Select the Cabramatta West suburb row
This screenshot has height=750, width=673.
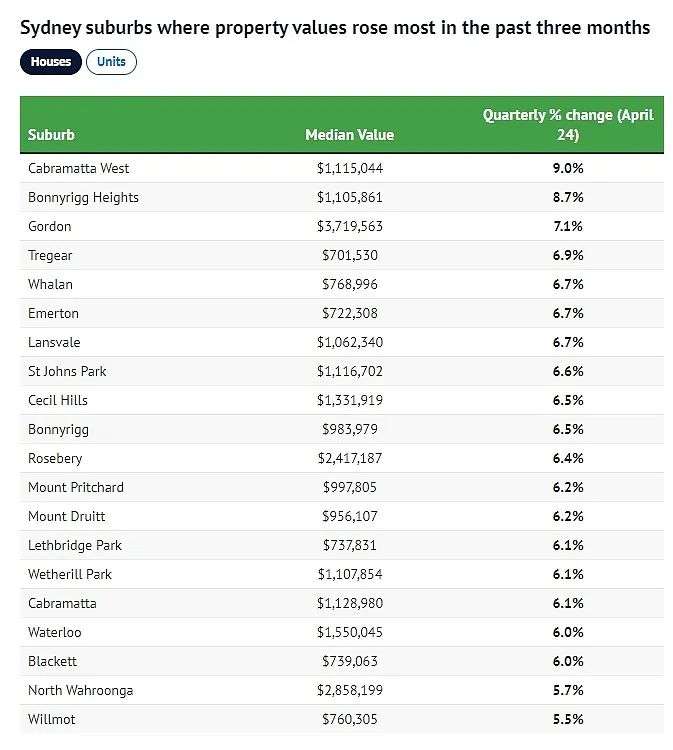[342, 168]
